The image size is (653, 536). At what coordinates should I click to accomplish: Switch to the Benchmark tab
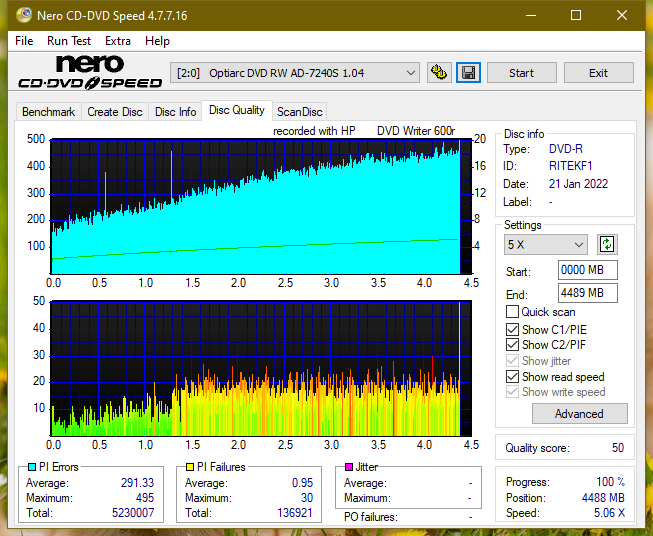click(x=49, y=112)
